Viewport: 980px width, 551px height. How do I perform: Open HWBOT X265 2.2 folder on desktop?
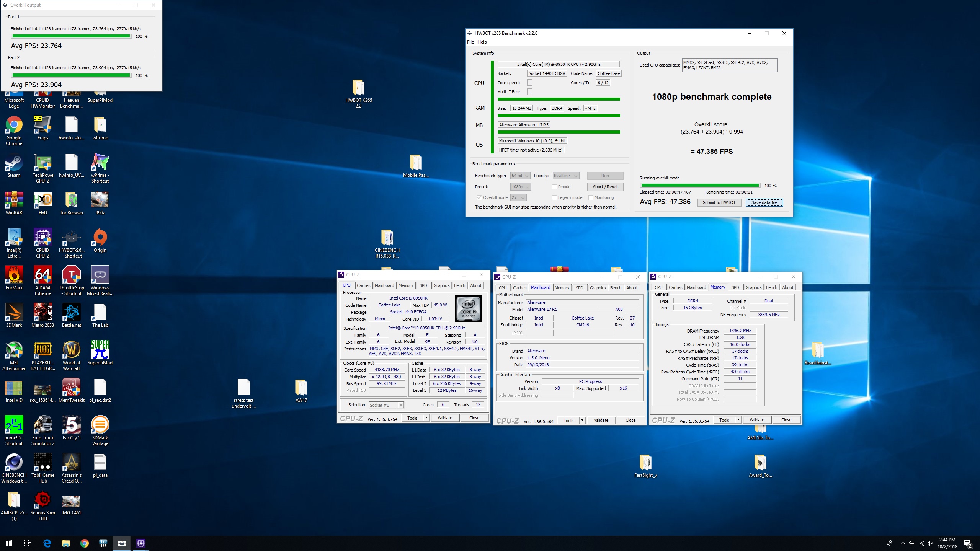[x=359, y=93]
